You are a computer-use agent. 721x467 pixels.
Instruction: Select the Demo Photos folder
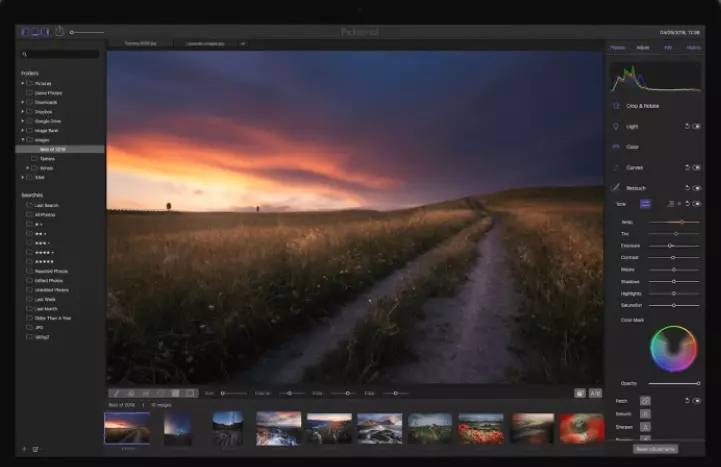click(x=48, y=93)
